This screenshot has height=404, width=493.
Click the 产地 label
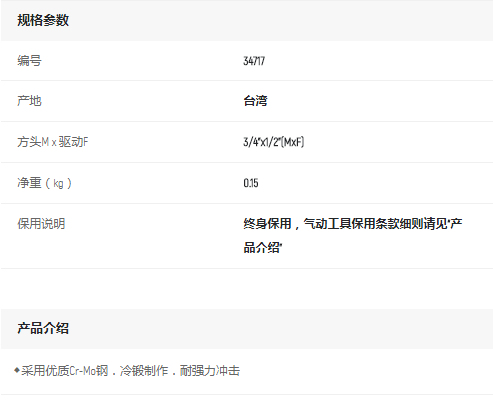coord(29,101)
